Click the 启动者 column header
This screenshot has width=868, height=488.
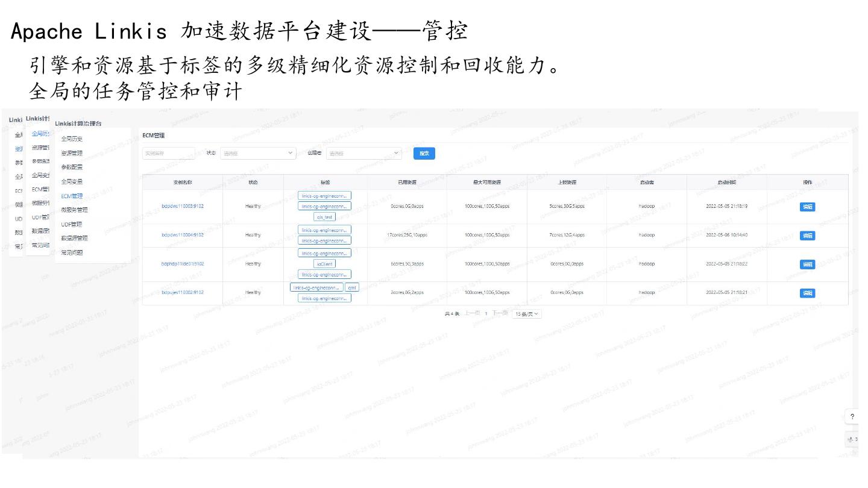point(647,182)
